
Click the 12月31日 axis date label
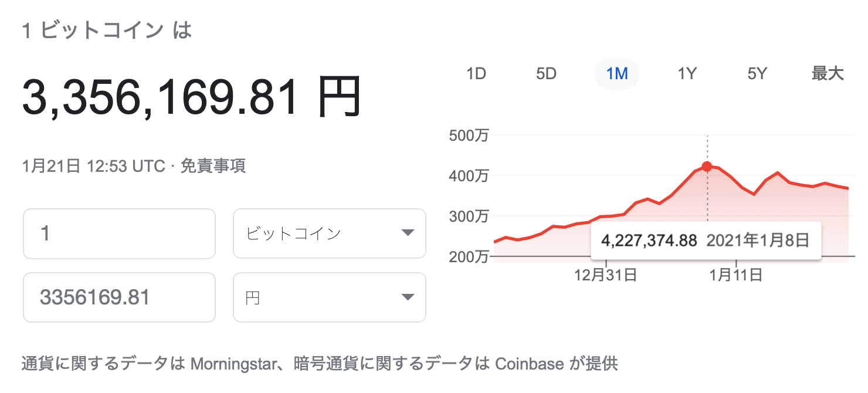(606, 275)
